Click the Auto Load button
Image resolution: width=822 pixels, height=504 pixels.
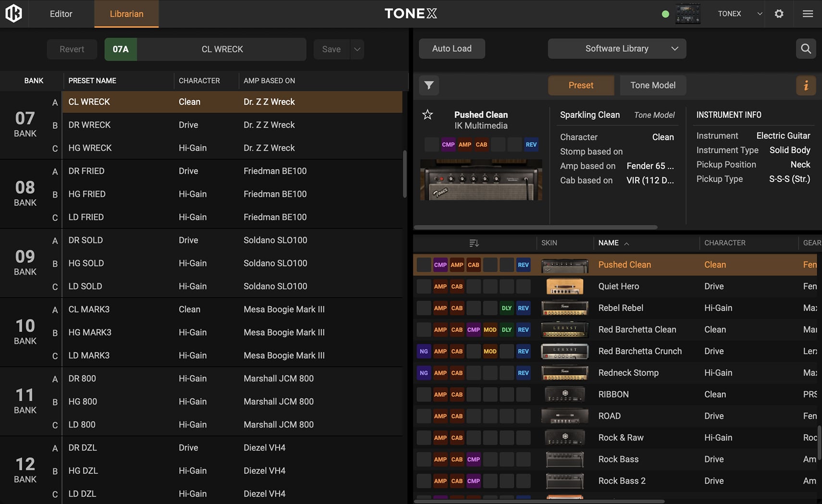point(451,49)
